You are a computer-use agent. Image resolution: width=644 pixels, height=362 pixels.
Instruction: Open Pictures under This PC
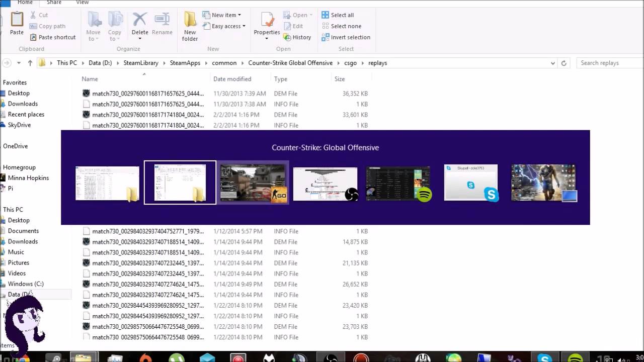coord(19,262)
